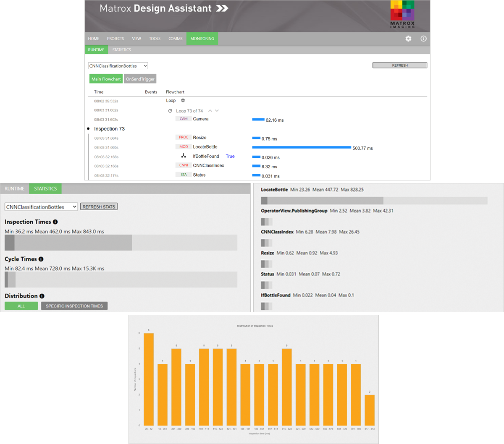Click the REFRESH button
The height and width of the screenshot is (444, 504).
400,65
